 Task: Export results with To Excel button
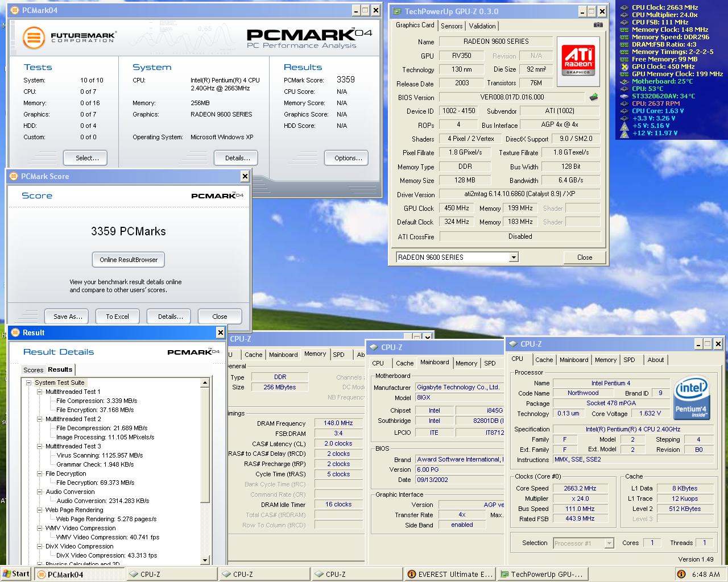point(117,317)
